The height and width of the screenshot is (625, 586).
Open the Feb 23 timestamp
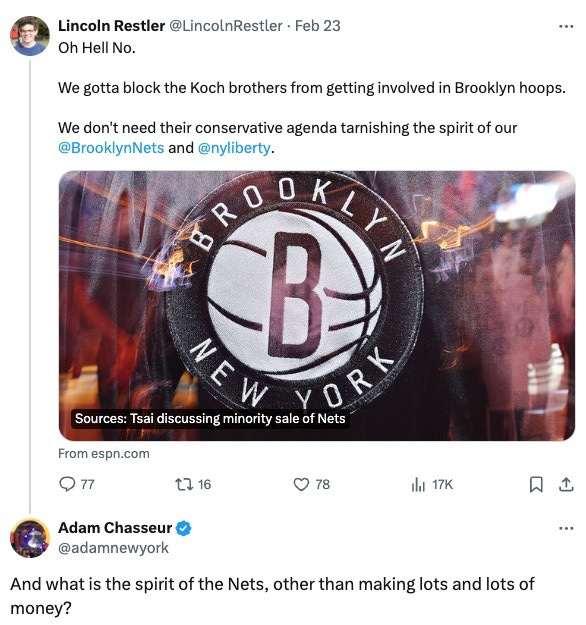(x=317, y=26)
